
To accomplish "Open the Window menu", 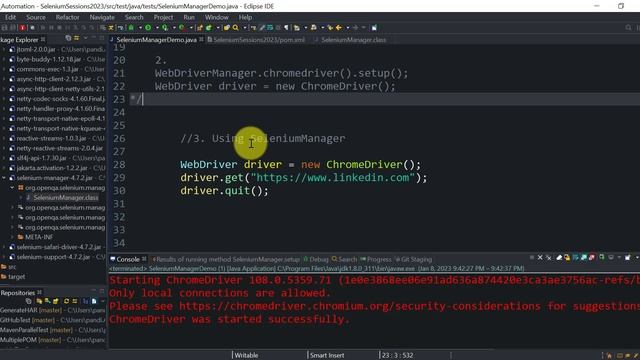I will coord(216,17).
